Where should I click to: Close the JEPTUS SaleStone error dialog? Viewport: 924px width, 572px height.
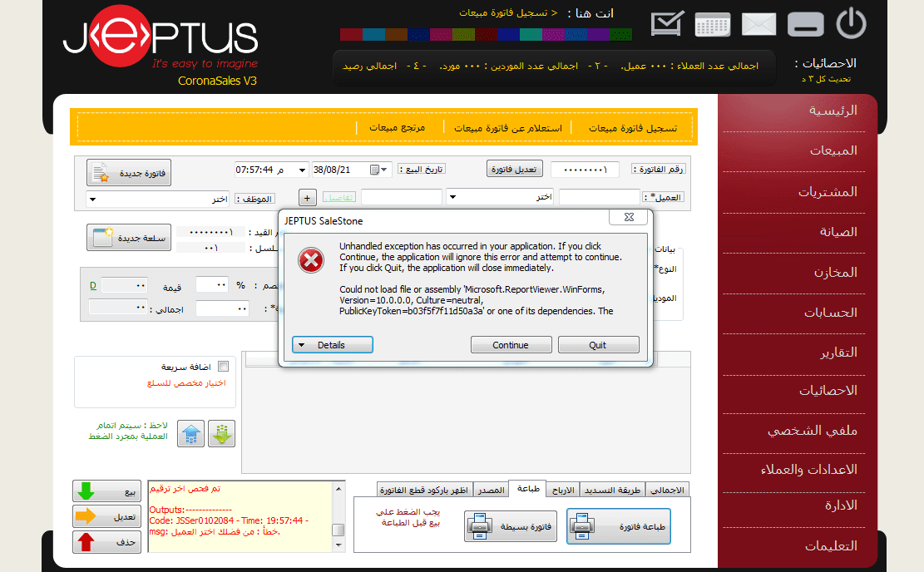point(629,217)
